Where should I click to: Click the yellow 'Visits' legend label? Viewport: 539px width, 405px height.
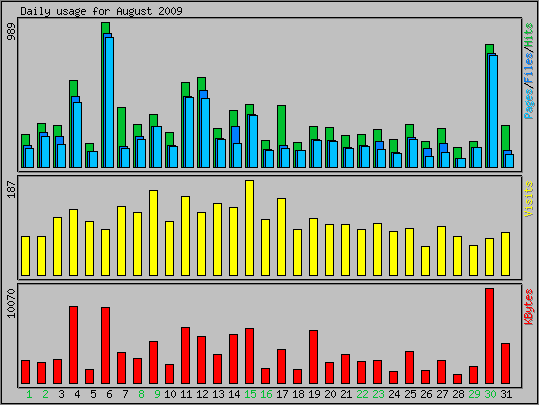tap(529, 199)
